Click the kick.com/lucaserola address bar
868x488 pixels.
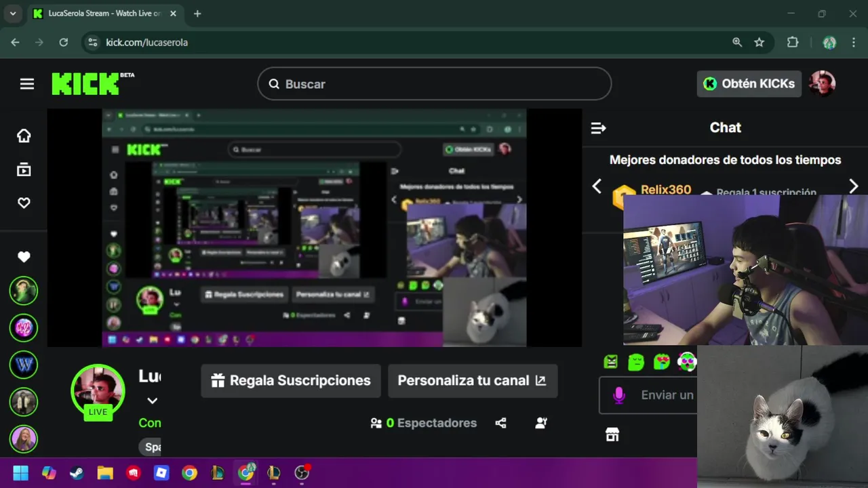tap(146, 42)
